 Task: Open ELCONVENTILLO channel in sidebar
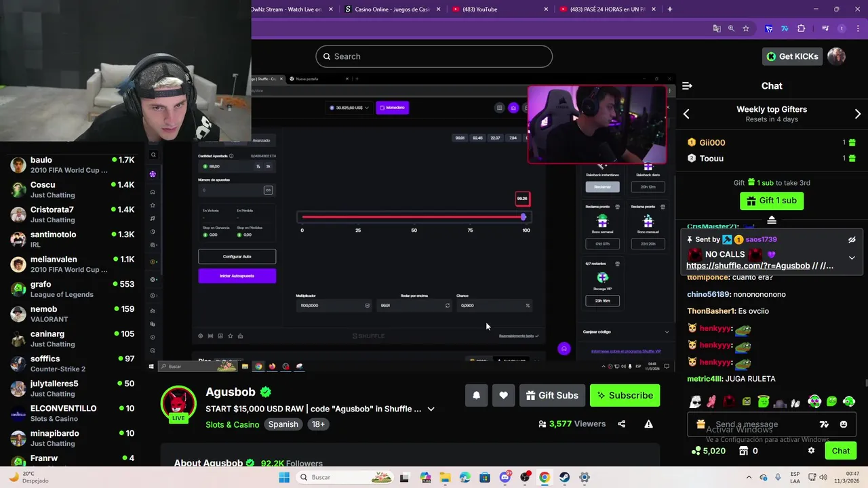click(x=72, y=413)
